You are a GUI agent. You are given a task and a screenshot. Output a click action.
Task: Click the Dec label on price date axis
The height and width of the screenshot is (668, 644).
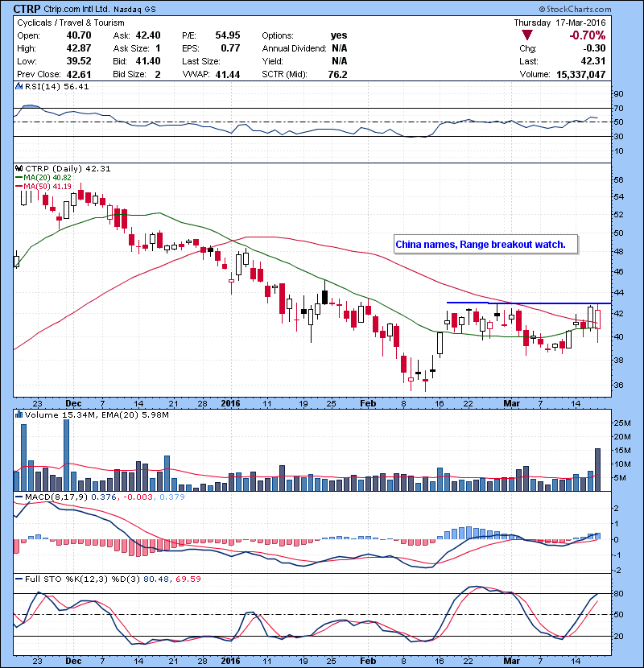(73, 403)
